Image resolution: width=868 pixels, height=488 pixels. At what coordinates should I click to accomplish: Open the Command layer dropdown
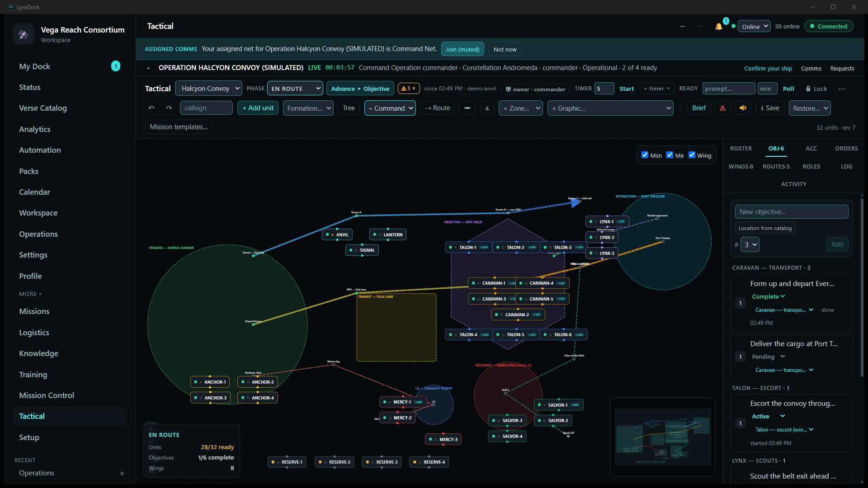(x=390, y=108)
